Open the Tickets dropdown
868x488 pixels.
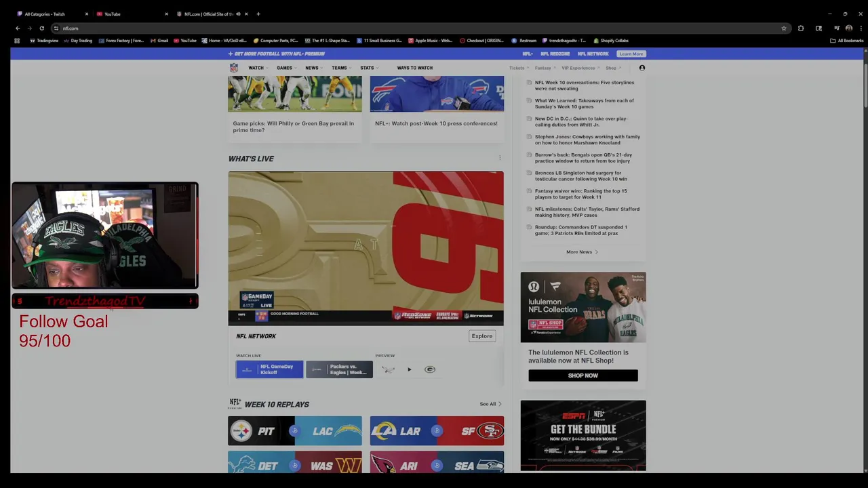click(x=519, y=68)
